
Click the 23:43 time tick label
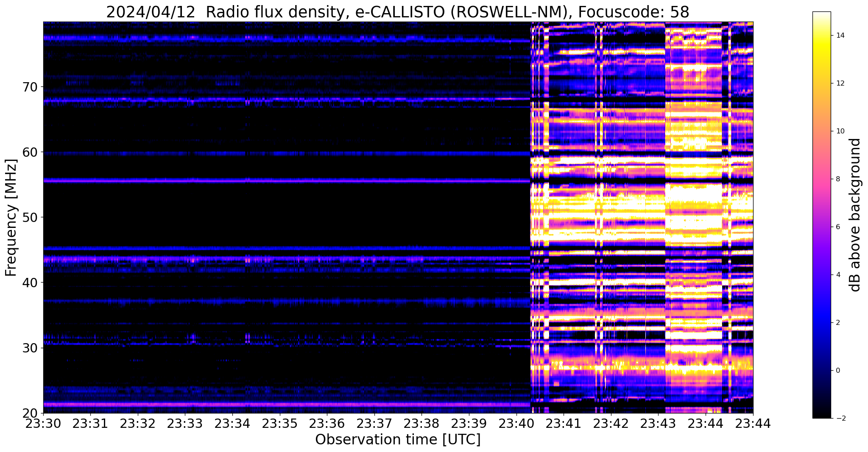[659, 423]
